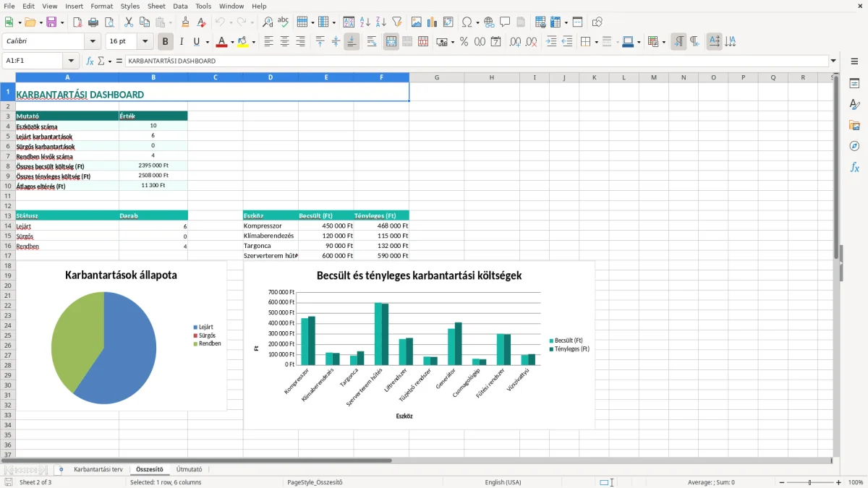Viewport: 868px width, 488px height.
Task: Click the Increase Indent icon
Action: 551,42
